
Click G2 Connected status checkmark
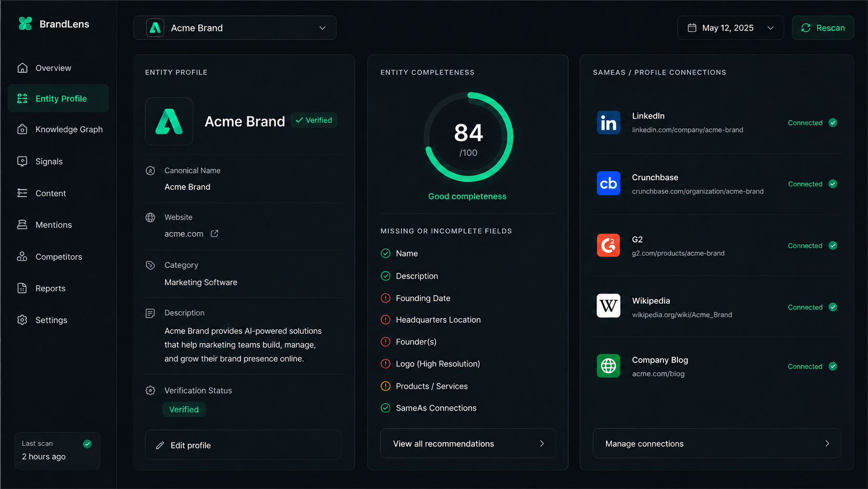click(833, 245)
